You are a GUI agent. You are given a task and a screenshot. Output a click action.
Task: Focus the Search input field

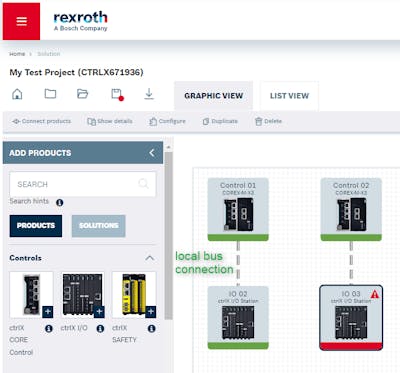click(83, 184)
